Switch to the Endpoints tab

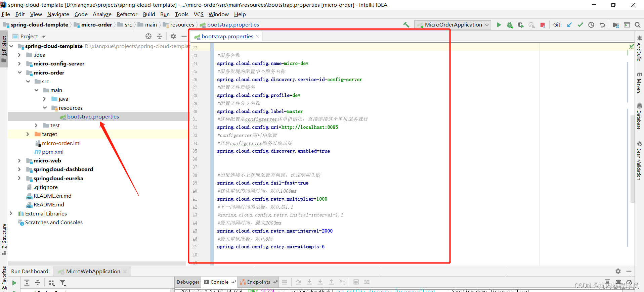pyautogui.click(x=259, y=282)
